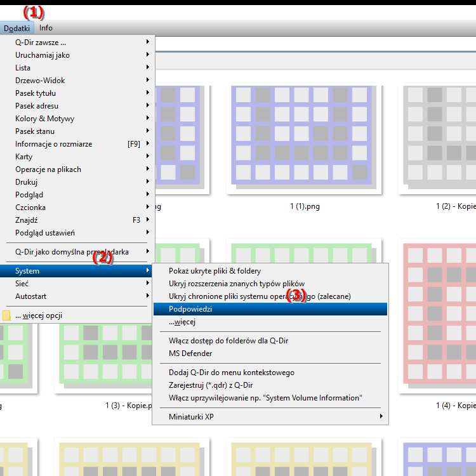The width and height of the screenshot is (476, 476).
Task: Expand arrow next to Drukuj
Action: 148,182
